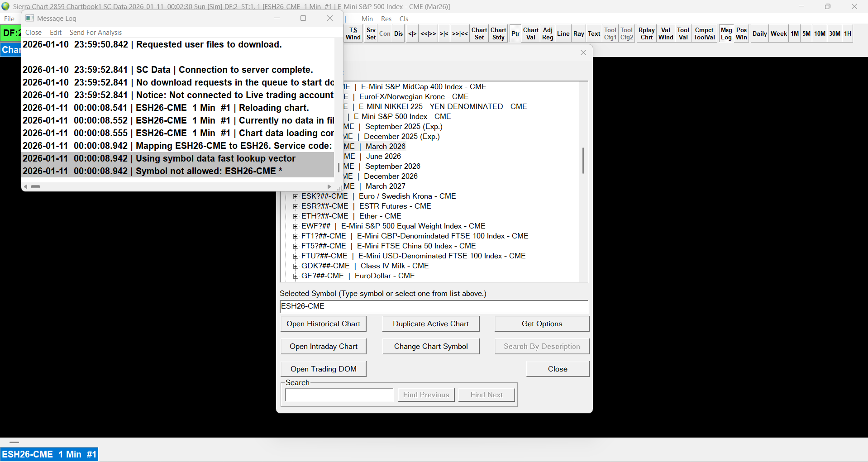Click the Selected Symbol input field
The image size is (868, 462).
pyautogui.click(x=434, y=306)
